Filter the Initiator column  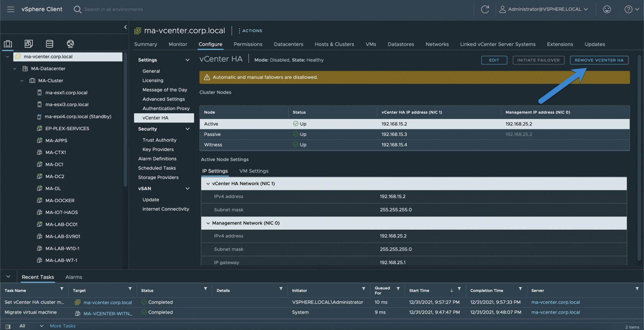(x=363, y=289)
